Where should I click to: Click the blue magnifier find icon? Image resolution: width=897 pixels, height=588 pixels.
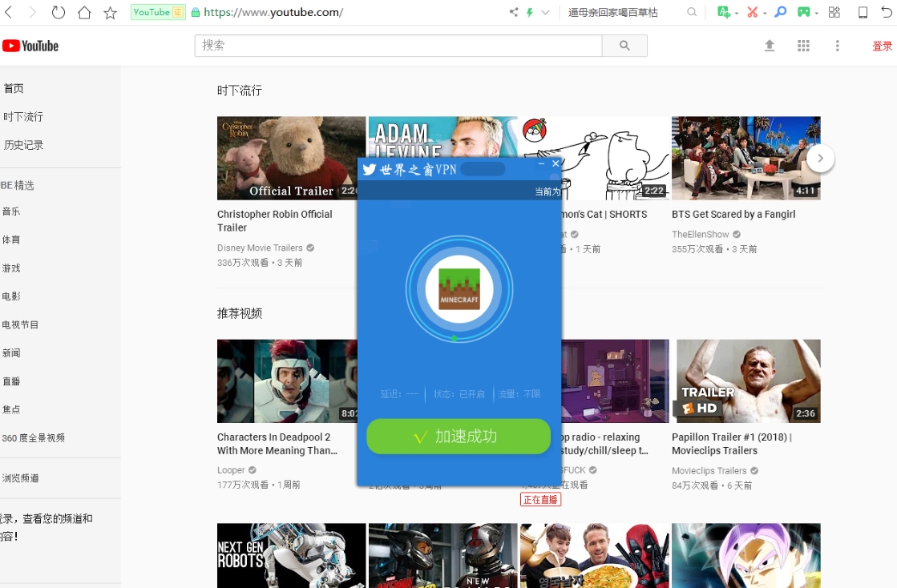780,12
